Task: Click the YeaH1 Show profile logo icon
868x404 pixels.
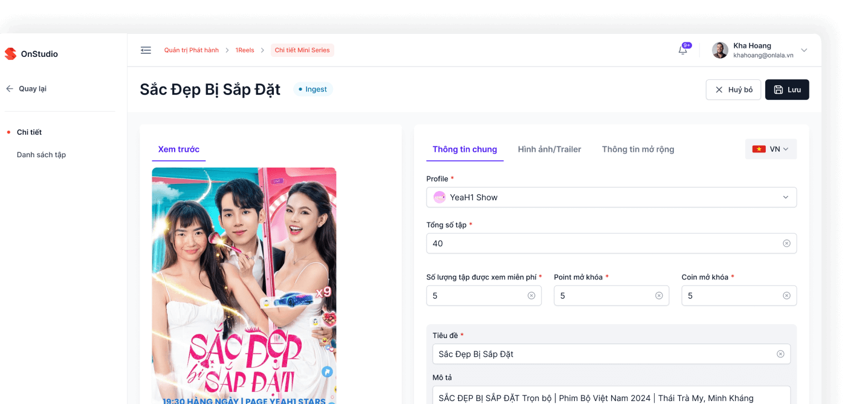Action: click(439, 197)
